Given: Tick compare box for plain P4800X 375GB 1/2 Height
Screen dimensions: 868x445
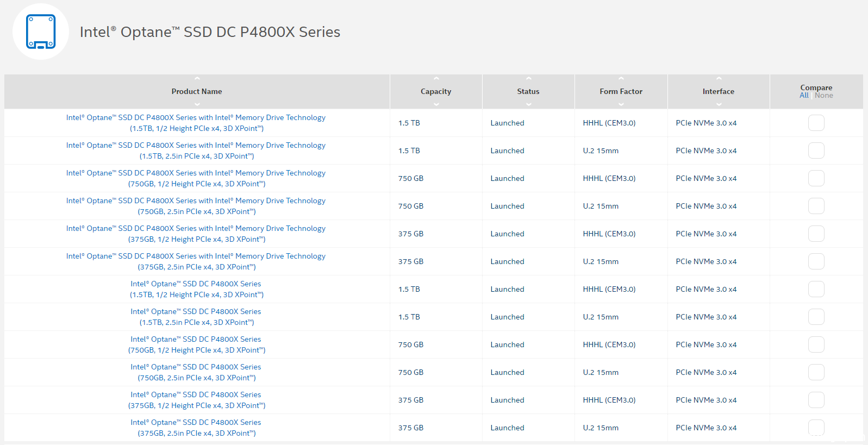Looking at the screenshot, I should (x=816, y=400).
